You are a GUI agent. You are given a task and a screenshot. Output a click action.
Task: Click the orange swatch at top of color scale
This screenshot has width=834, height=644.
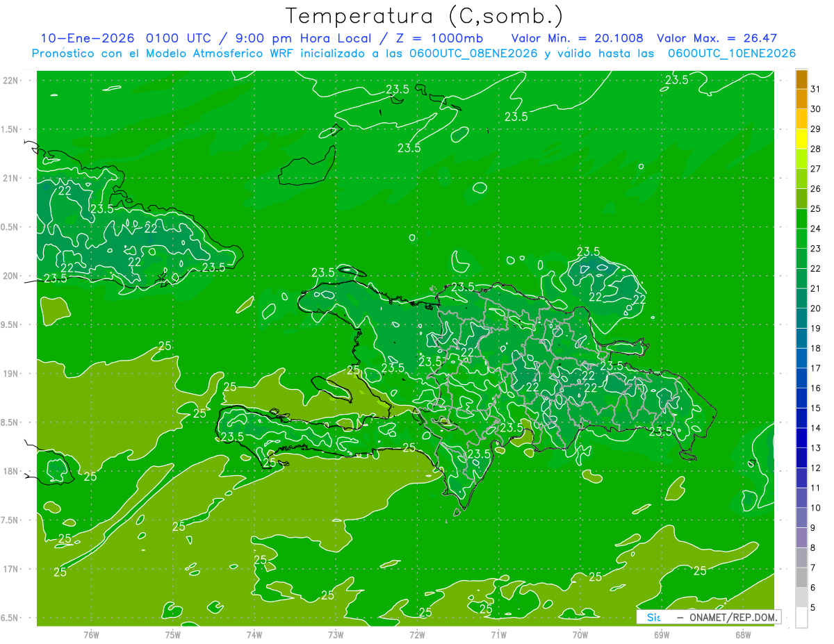point(801,80)
